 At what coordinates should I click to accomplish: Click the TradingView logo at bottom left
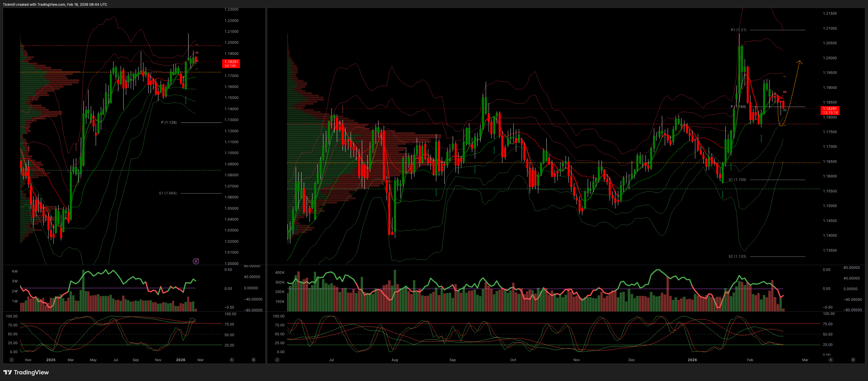coord(26,372)
